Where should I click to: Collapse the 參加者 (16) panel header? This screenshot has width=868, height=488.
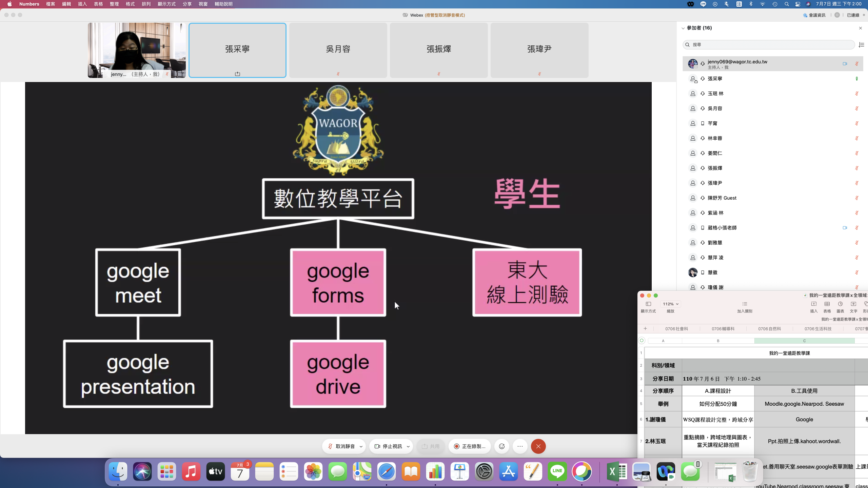click(683, 28)
